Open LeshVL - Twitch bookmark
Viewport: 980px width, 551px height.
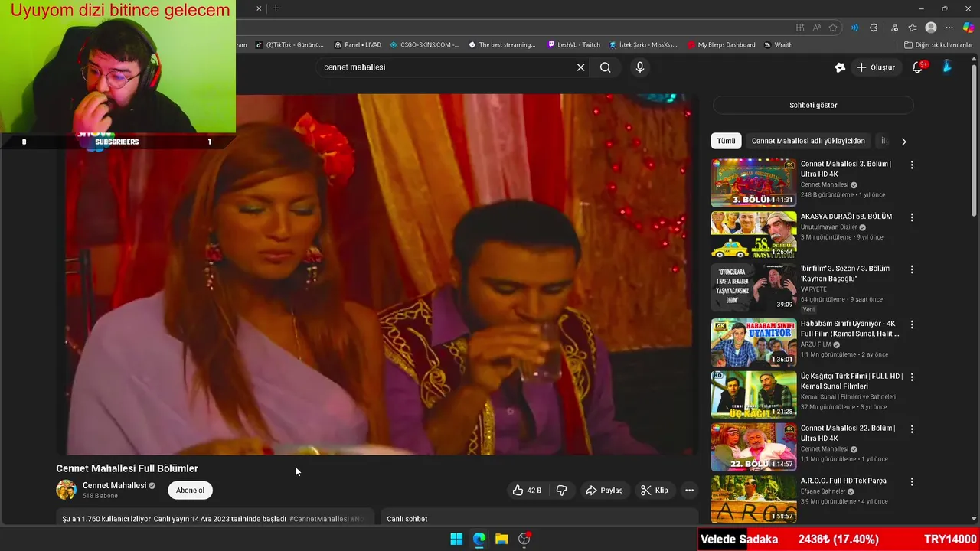(x=574, y=45)
